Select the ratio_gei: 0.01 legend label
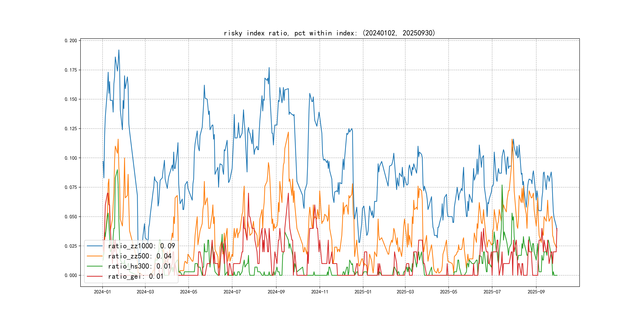 [x=136, y=276]
